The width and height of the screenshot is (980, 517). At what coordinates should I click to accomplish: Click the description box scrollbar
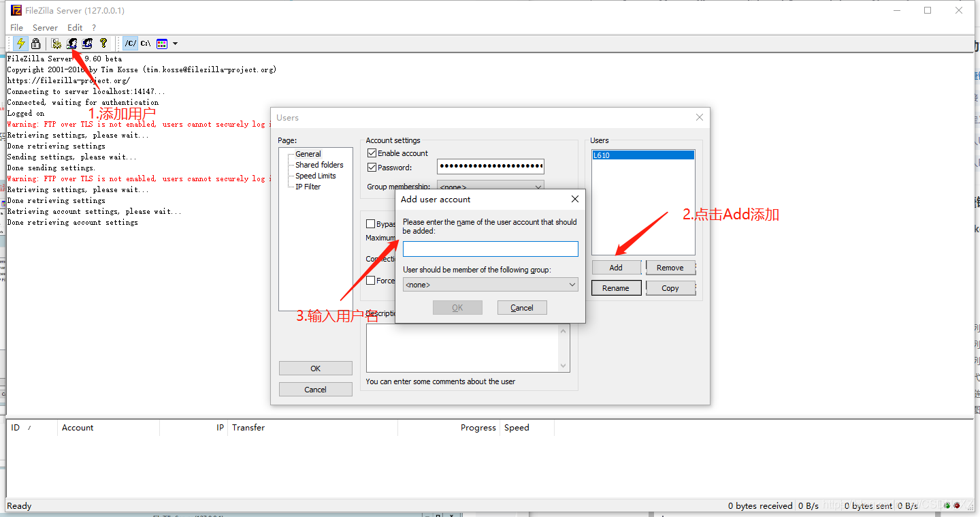(x=563, y=348)
